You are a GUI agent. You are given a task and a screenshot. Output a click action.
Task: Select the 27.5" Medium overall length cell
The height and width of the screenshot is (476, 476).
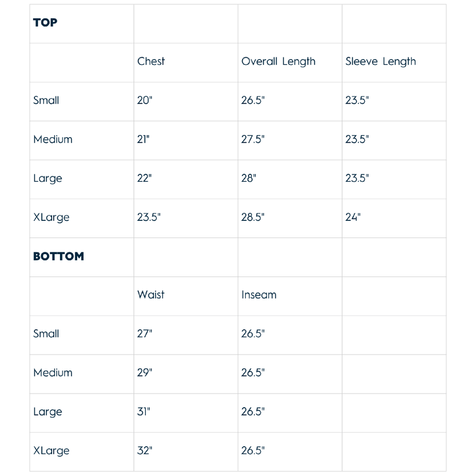click(x=253, y=139)
